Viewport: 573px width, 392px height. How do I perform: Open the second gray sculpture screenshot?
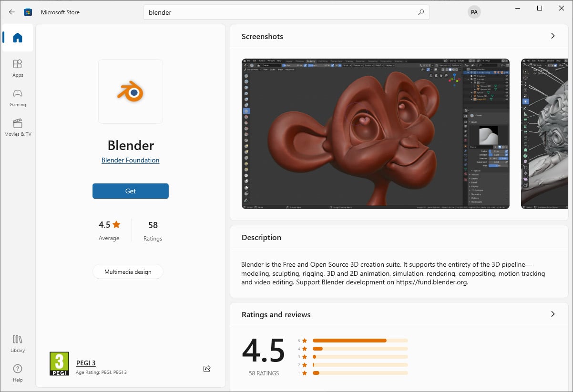coord(544,133)
